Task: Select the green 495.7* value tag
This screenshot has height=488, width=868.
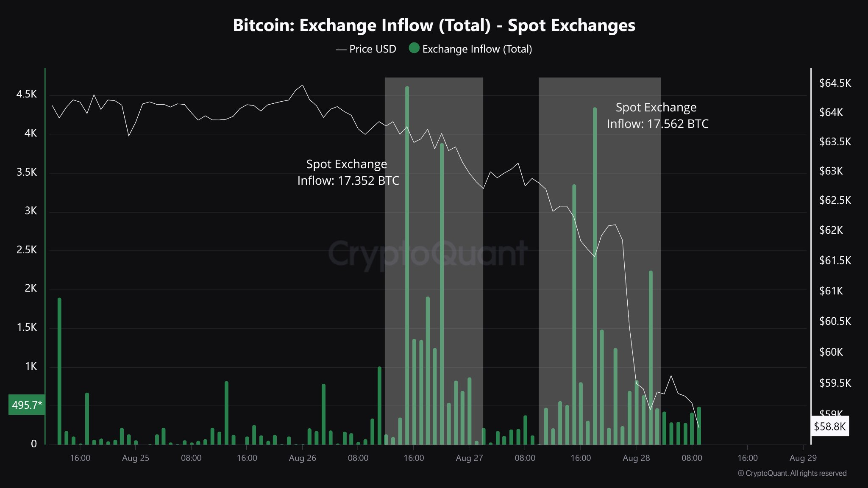Action: 27,405
